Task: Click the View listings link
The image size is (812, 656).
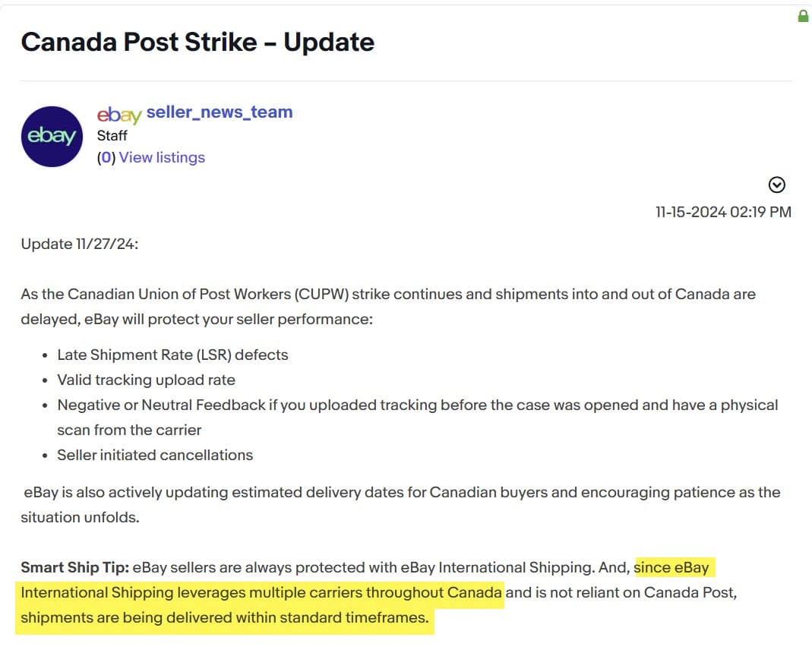Action: [162, 157]
